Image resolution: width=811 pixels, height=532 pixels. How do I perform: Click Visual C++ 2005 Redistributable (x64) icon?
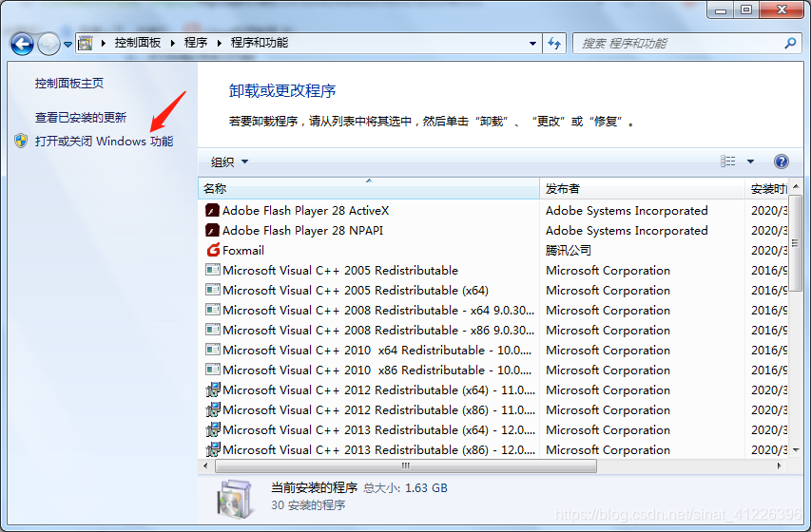pos(213,290)
